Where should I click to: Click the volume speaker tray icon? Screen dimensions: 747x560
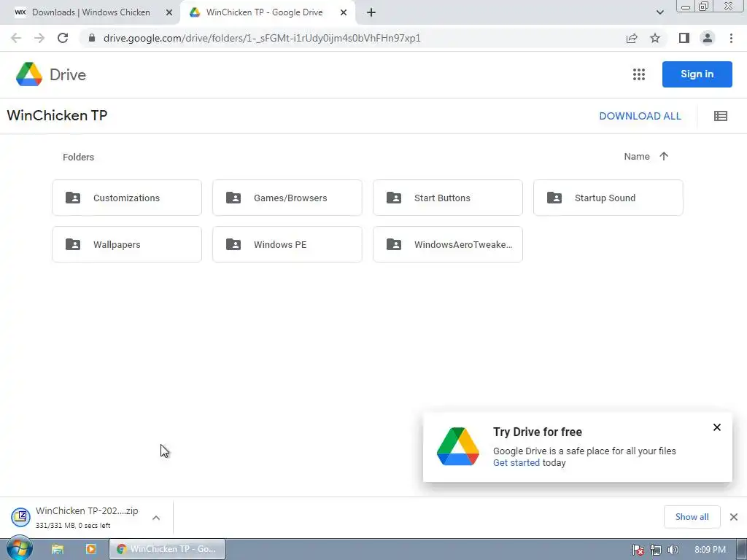click(x=673, y=550)
